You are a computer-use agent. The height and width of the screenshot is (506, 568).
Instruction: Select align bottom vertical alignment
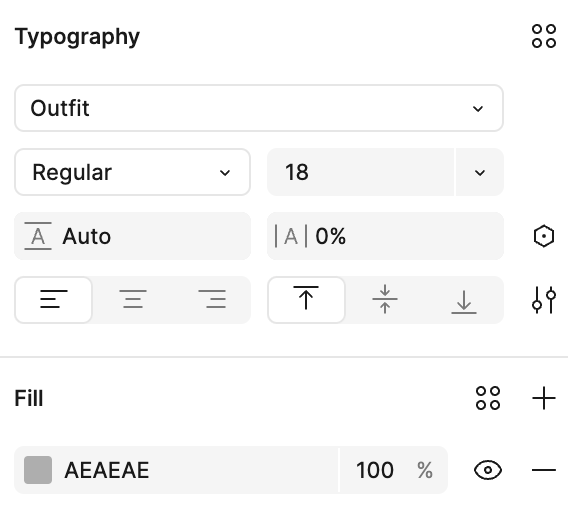(x=464, y=300)
